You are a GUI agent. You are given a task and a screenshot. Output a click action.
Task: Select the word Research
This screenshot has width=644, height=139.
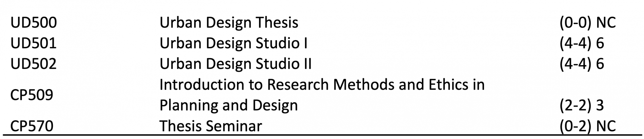pyautogui.click(x=298, y=85)
